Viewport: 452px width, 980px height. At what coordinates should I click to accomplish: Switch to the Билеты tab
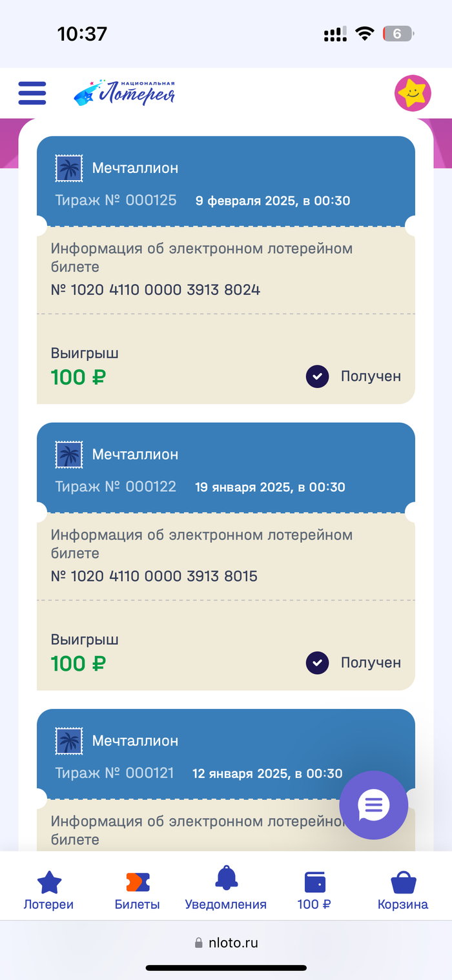click(137, 890)
